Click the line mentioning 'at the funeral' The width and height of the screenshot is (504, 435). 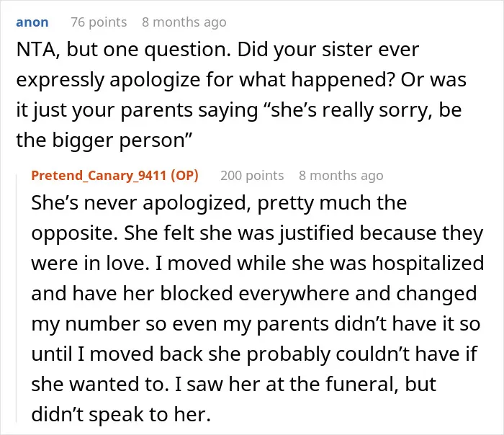pos(234,384)
